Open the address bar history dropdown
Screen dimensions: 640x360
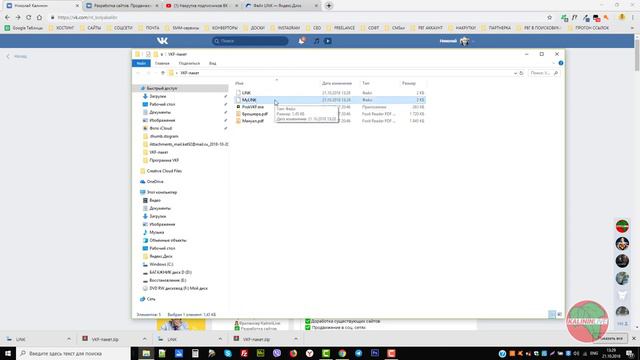[x=515, y=73]
